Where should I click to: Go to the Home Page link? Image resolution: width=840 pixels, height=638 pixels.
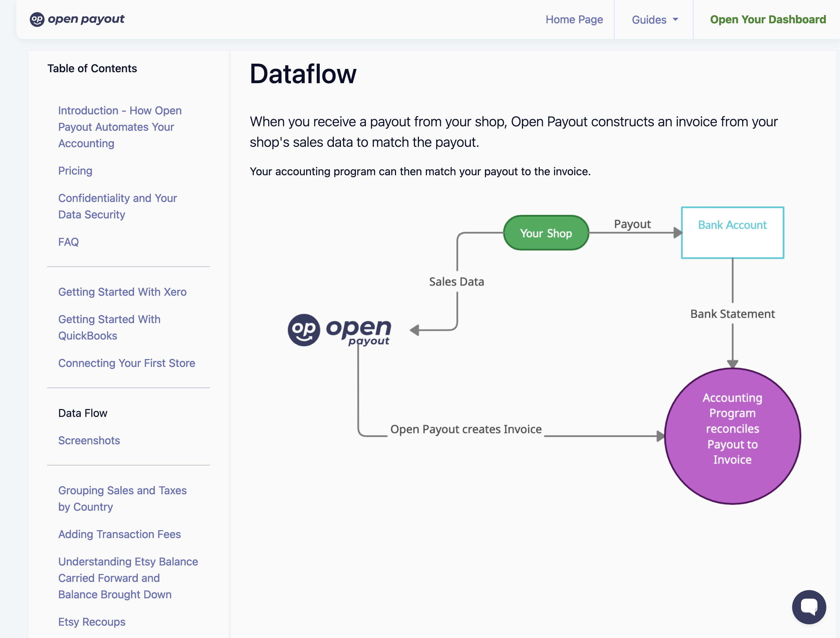[574, 20]
